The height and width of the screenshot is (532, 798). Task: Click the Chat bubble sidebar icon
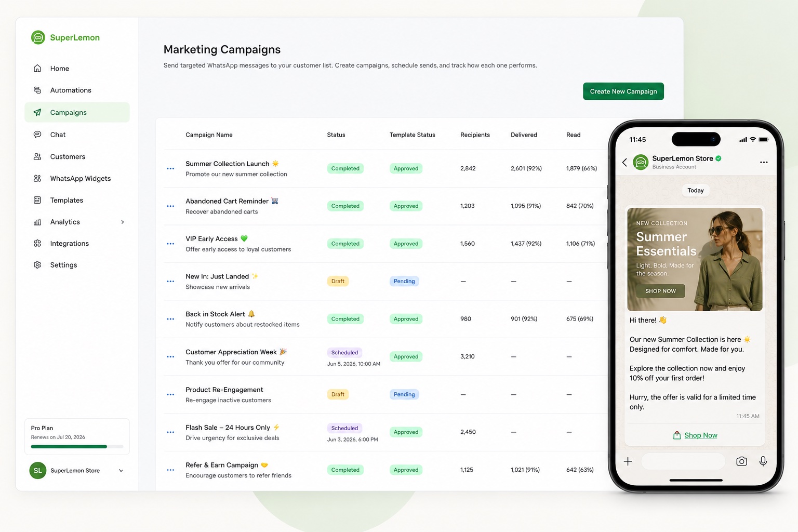(x=37, y=135)
